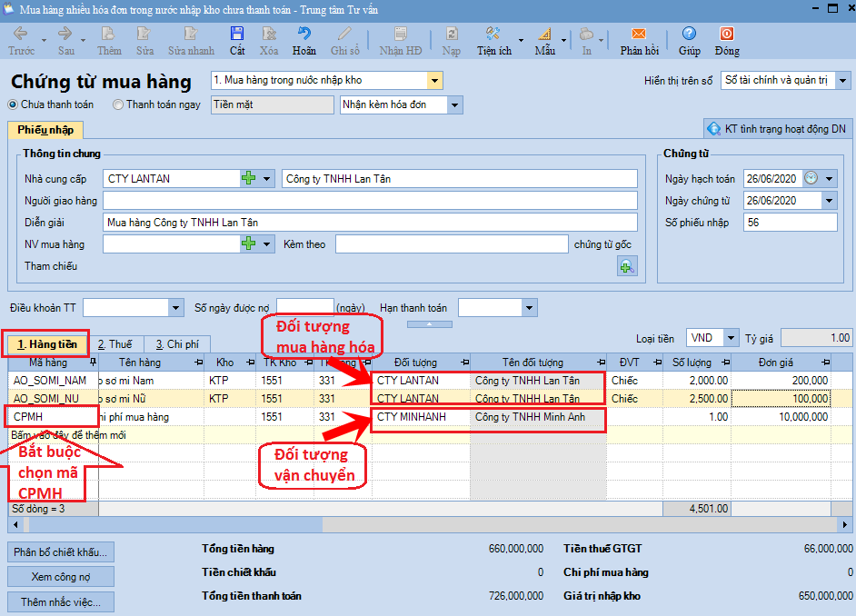The image size is (856, 616).
Task: Switch to 2. Thuế tab
Action: coord(115,344)
